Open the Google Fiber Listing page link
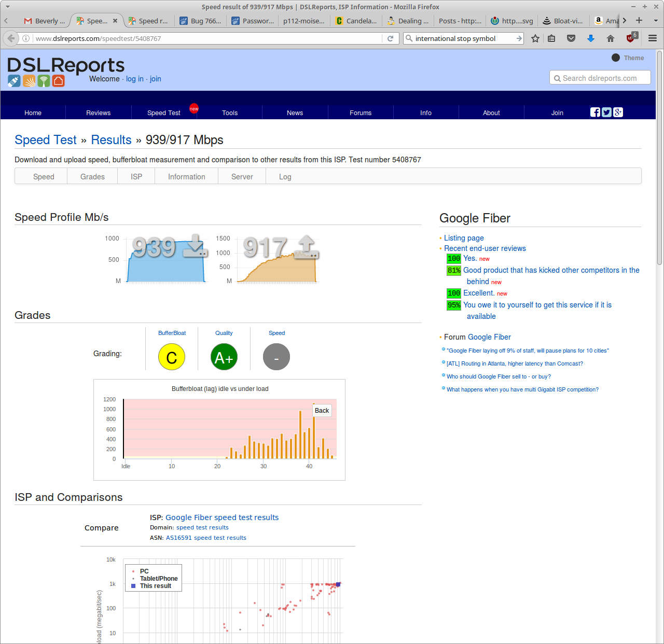This screenshot has height=644, width=664. tap(464, 238)
